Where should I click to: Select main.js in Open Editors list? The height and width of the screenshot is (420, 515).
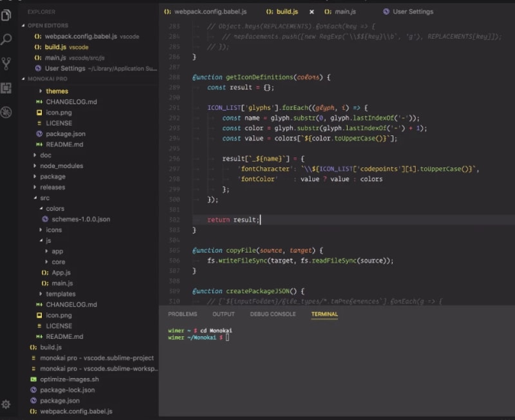point(55,58)
